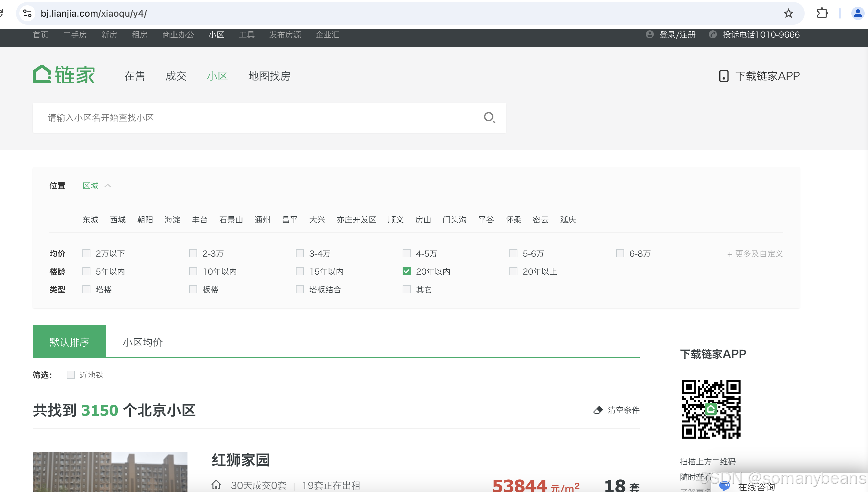This screenshot has height=492, width=868.
Task: Enable the 4-5万 price checkbox
Action: 406,253
